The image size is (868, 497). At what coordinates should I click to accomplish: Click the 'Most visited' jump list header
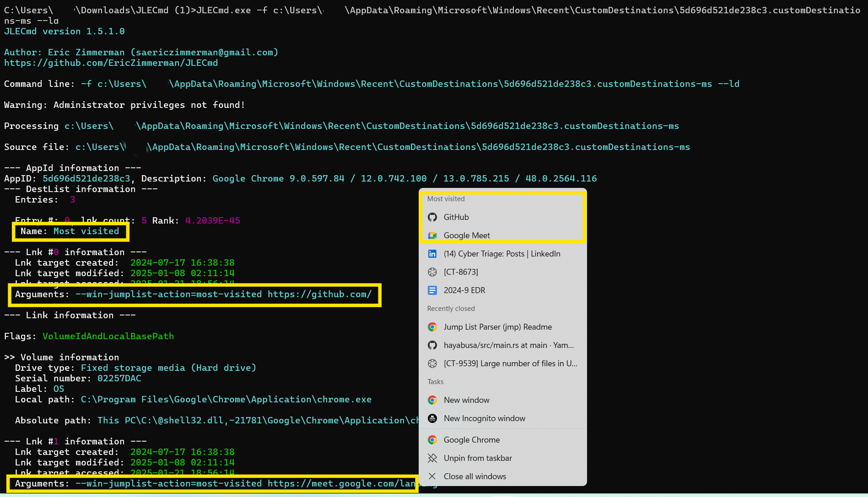pyautogui.click(x=446, y=199)
